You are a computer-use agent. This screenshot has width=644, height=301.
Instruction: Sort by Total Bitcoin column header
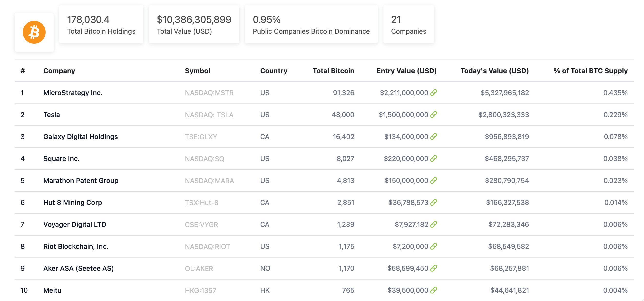click(x=333, y=71)
